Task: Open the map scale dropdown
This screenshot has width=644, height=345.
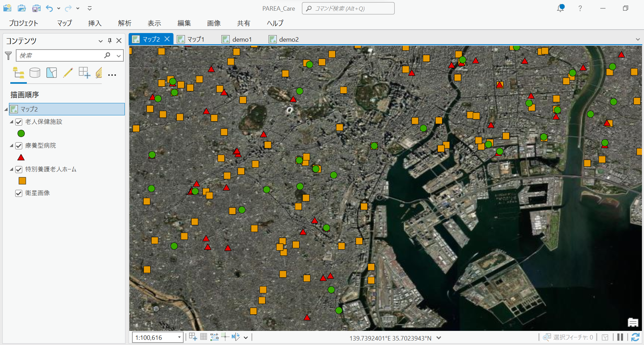Action: [179, 337]
